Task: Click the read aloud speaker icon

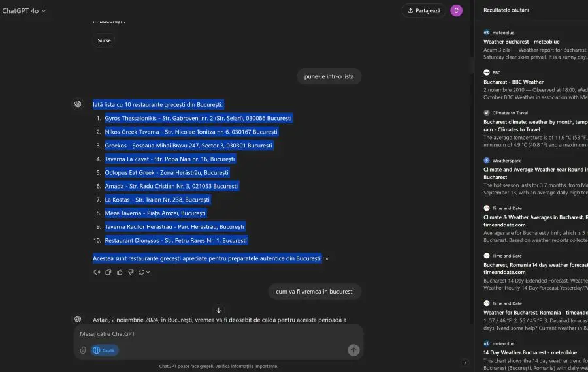Action: 97,272
